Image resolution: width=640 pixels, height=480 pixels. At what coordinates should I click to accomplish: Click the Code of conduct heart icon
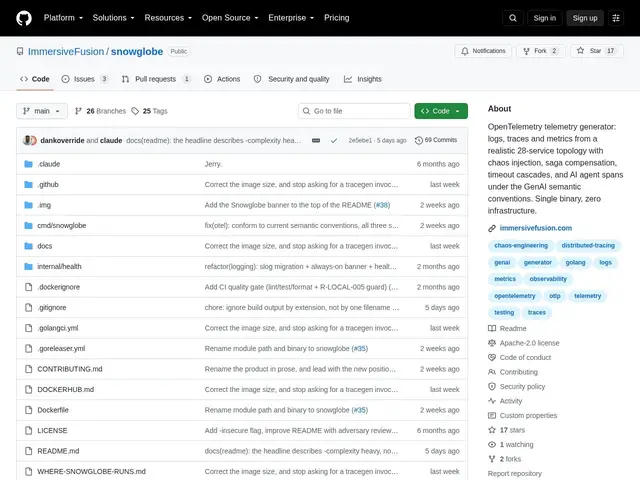(x=492, y=358)
